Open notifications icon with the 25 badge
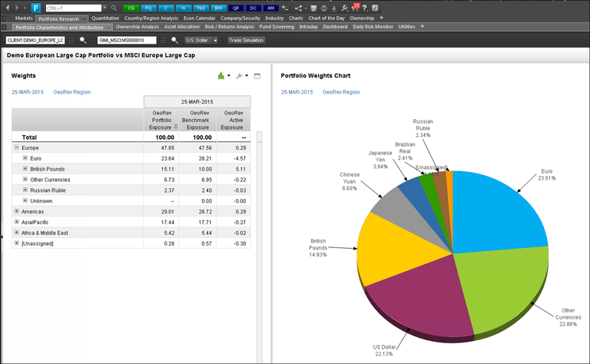This screenshot has width=590, height=364. pyautogui.click(x=355, y=7)
